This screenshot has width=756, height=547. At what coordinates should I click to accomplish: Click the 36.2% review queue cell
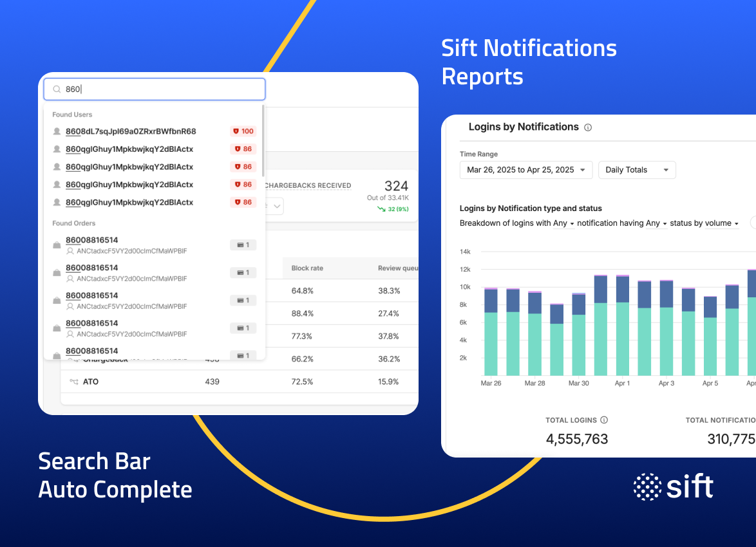pos(389,358)
